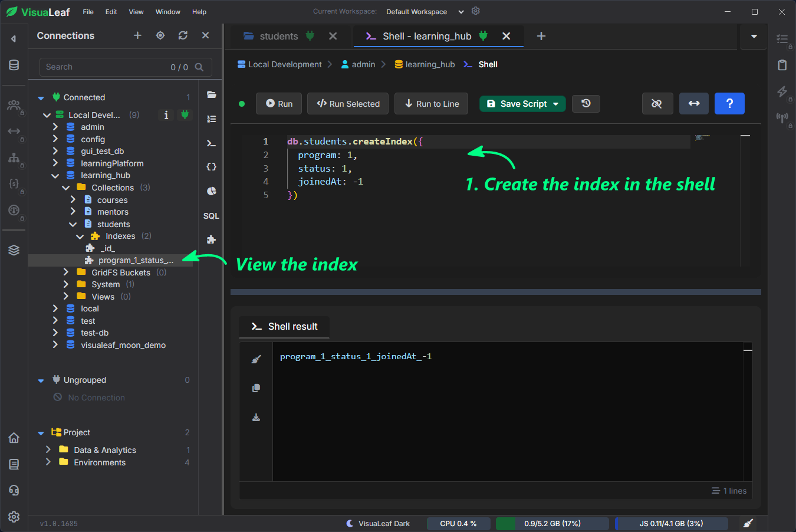Open the home icon in the left rail
This screenshot has width=796, height=532.
click(x=14, y=438)
